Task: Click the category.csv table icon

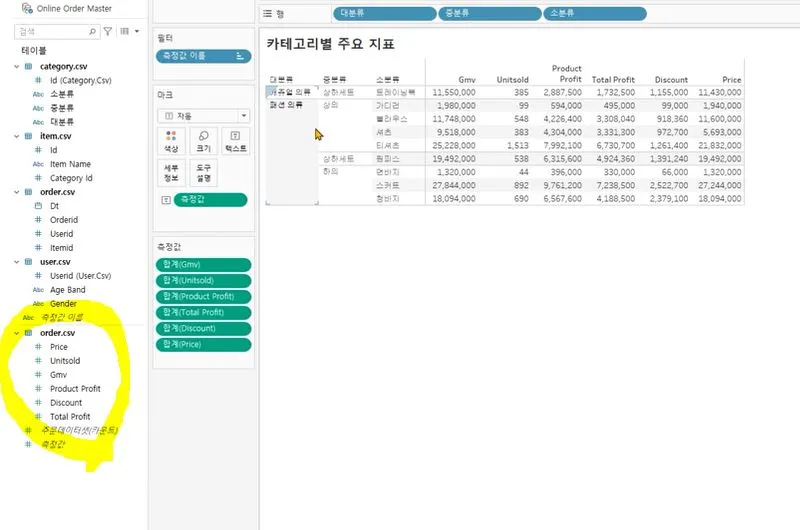Action: click(x=29, y=66)
